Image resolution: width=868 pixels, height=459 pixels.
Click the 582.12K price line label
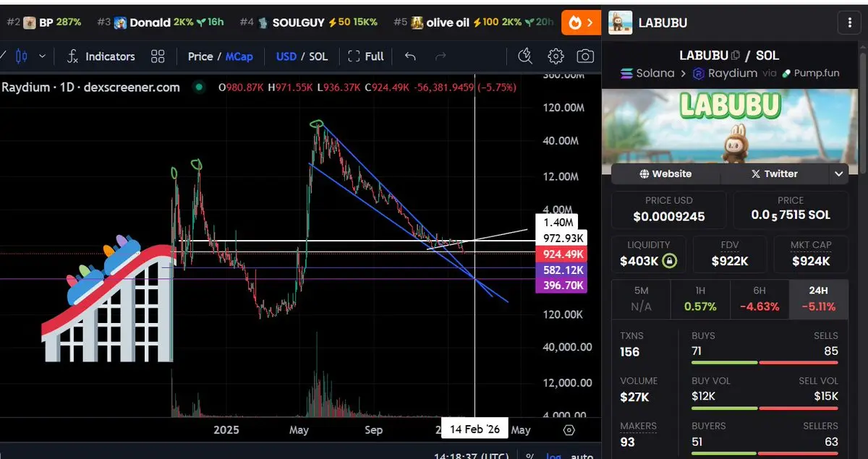[561, 270]
